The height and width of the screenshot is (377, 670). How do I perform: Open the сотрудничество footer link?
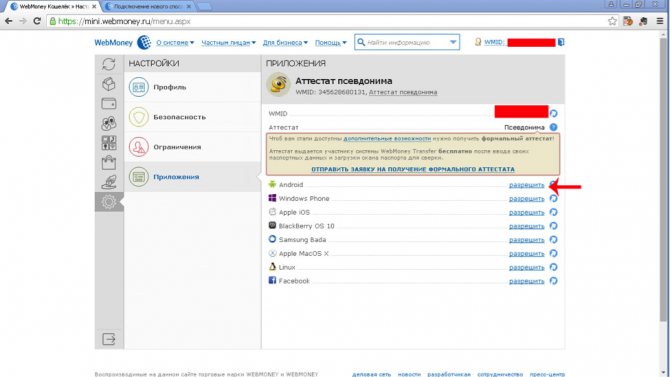coord(500,374)
